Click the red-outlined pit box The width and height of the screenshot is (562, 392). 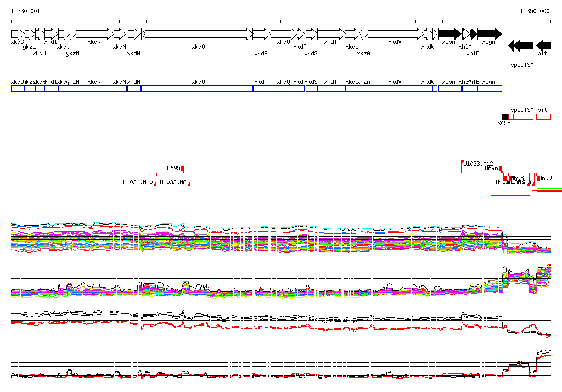point(544,116)
